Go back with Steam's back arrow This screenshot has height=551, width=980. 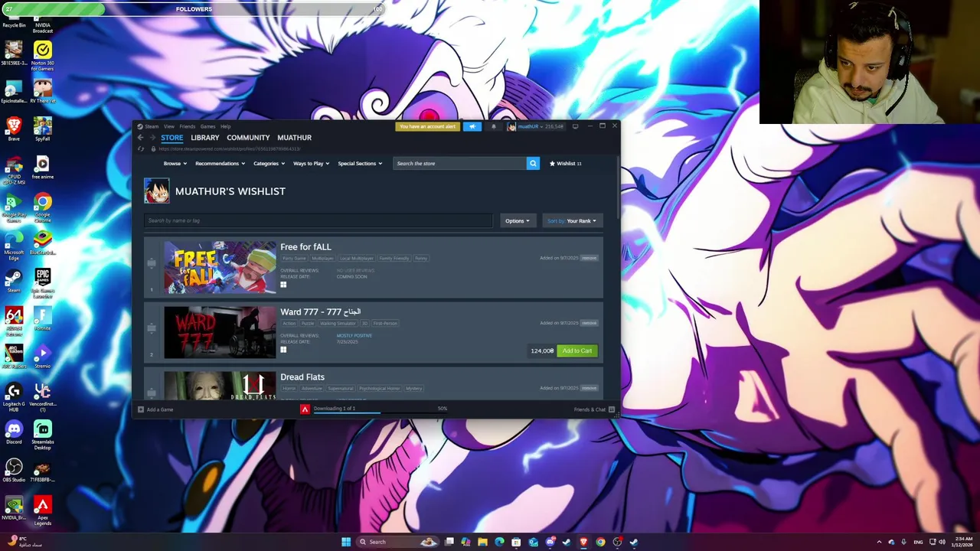tap(140, 138)
